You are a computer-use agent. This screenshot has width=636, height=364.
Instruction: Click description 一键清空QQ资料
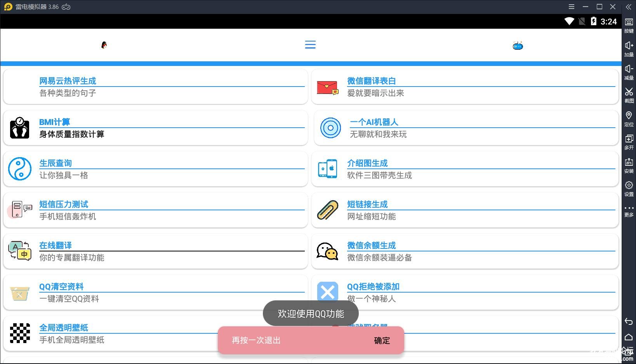click(69, 299)
